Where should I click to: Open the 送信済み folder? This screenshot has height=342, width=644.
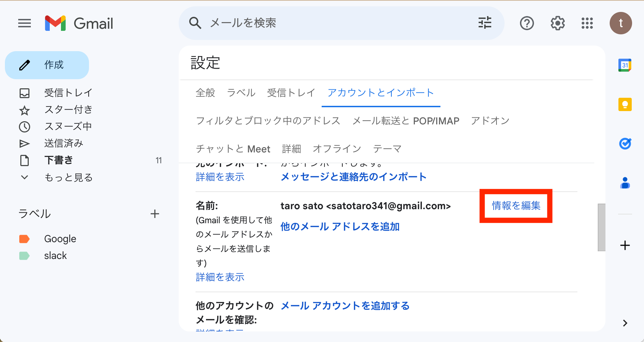(x=64, y=143)
